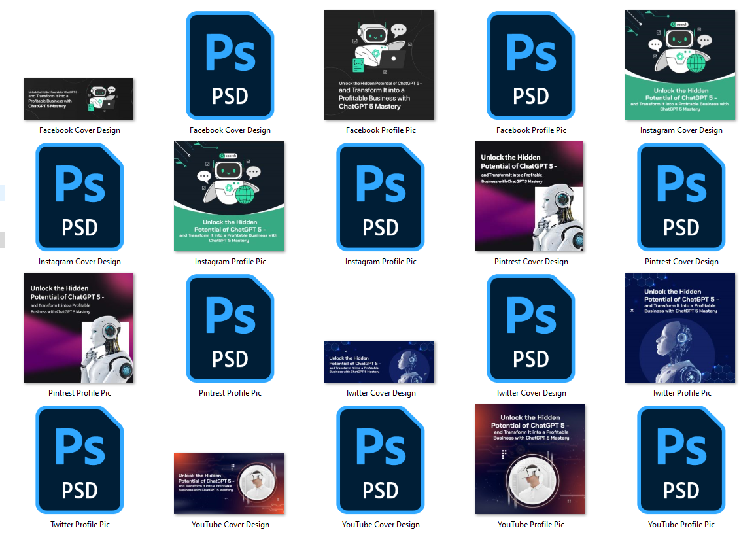Click the "Facebook Cover Design" name under the image preview

[x=80, y=130]
